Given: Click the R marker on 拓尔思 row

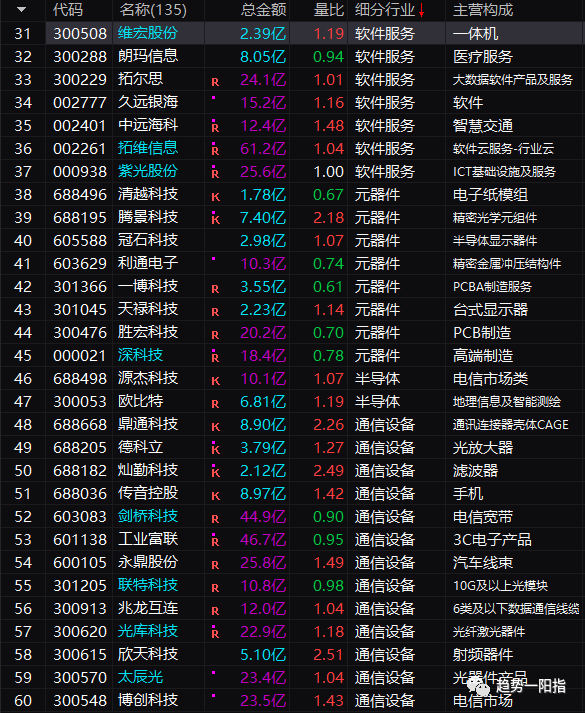Looking at the screenshot, I should tap(215, 82).
